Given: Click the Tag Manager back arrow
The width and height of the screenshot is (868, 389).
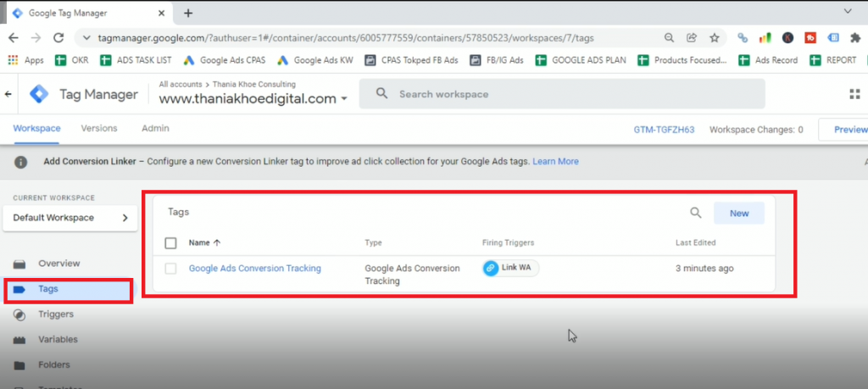Looking at the screenshot, I should tap(8, 95).
